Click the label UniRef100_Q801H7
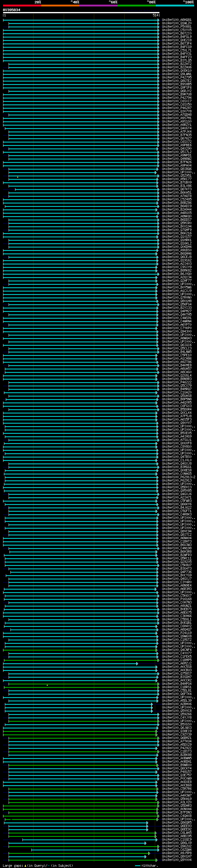 pyautogui.click(x=176, y=857)
